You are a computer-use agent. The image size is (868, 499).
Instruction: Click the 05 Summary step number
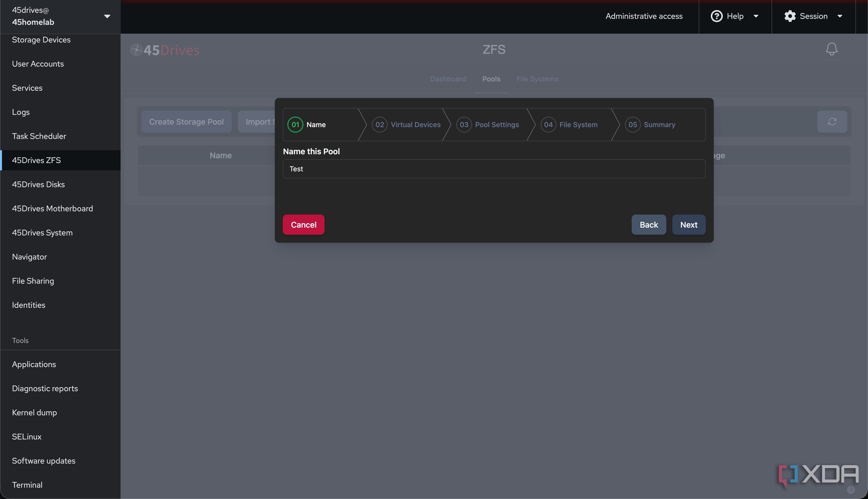click(632, 125)
